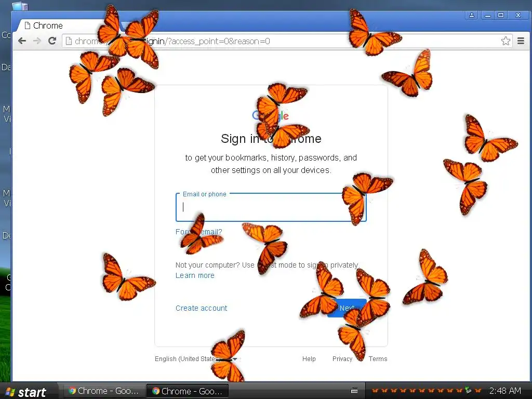The height and width of the screenshot is (399, 532).
Task: Bookmark this page with the star icon
Action: [506, 41]
